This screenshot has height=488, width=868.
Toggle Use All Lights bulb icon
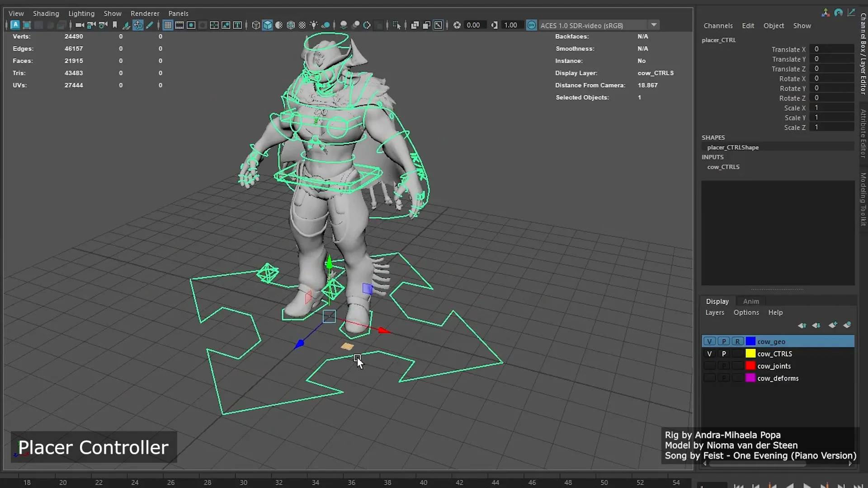click(314, 25)
